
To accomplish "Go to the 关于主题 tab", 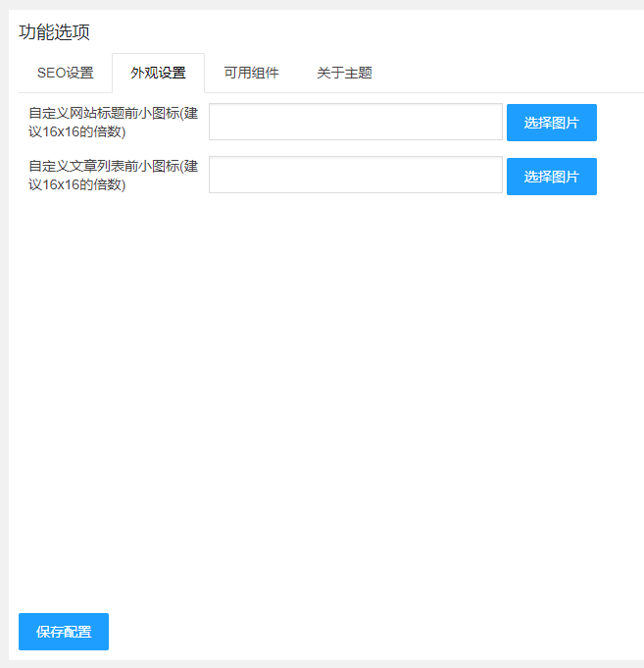I will tap(344, 73).
